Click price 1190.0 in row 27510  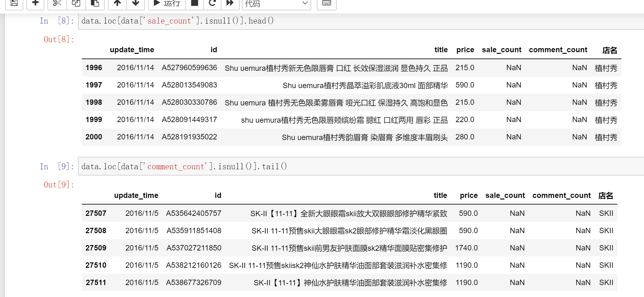coord(467,266)
